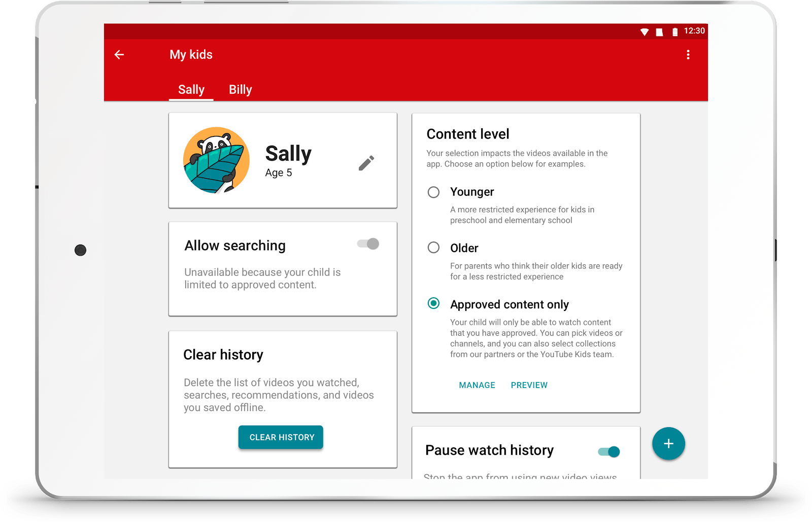The image size is (812, 523).
Task: Tap the clock showing 12:30
Action: [x=694, y=31]
